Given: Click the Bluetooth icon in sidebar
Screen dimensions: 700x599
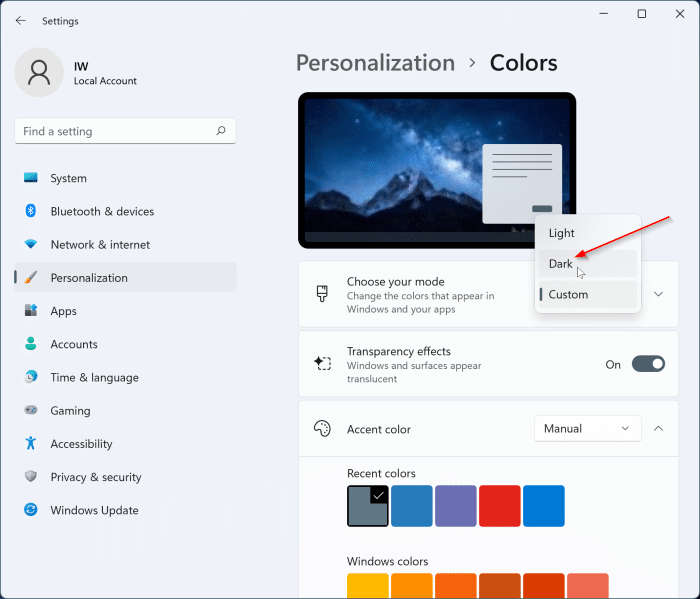Looking at the screenshot, I should tap(31, 211).
